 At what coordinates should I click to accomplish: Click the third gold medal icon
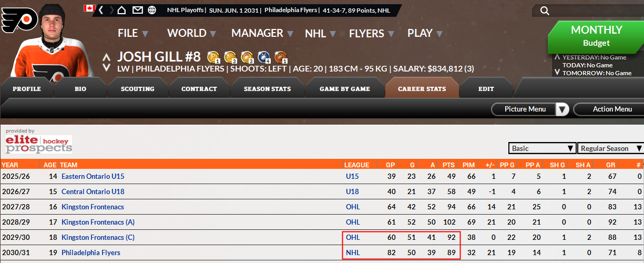click(x=247, y=56)
